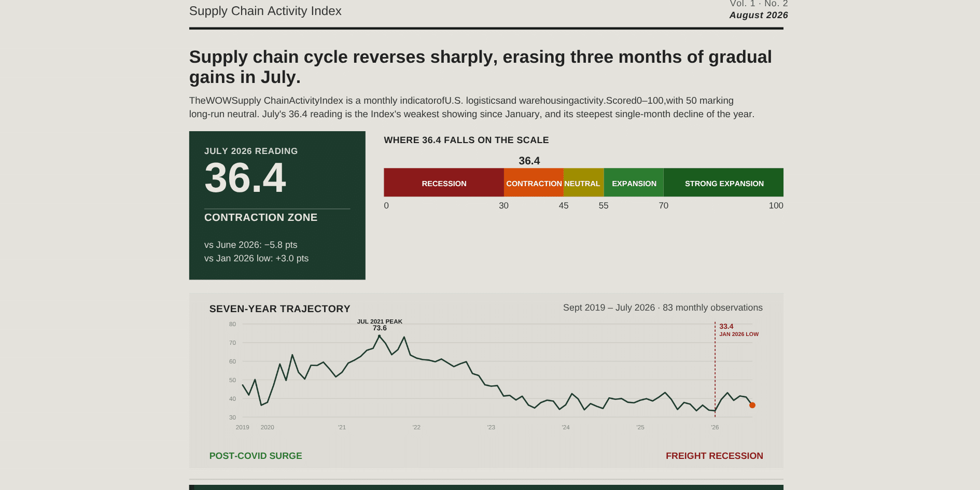Click the Post-COVID Surge label

tap(256, 456)
